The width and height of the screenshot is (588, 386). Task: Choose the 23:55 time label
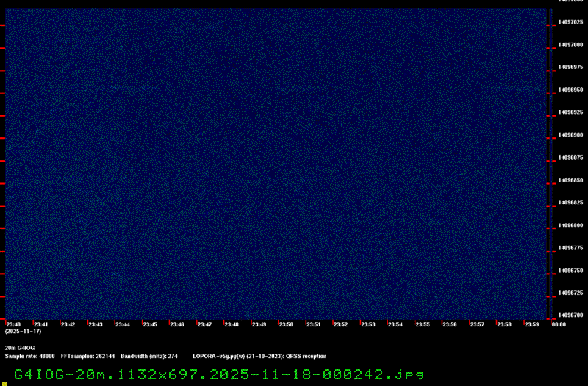point(423,324)
